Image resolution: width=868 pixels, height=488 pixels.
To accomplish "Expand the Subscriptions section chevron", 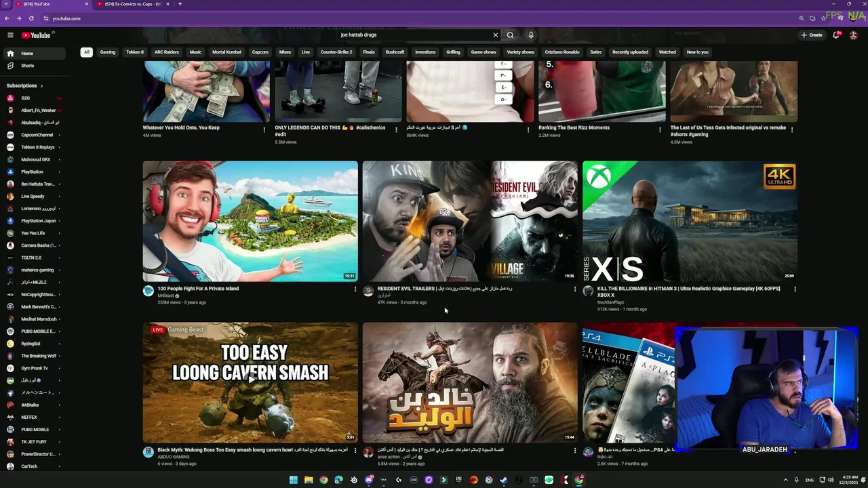I will [x=41, y=86].
